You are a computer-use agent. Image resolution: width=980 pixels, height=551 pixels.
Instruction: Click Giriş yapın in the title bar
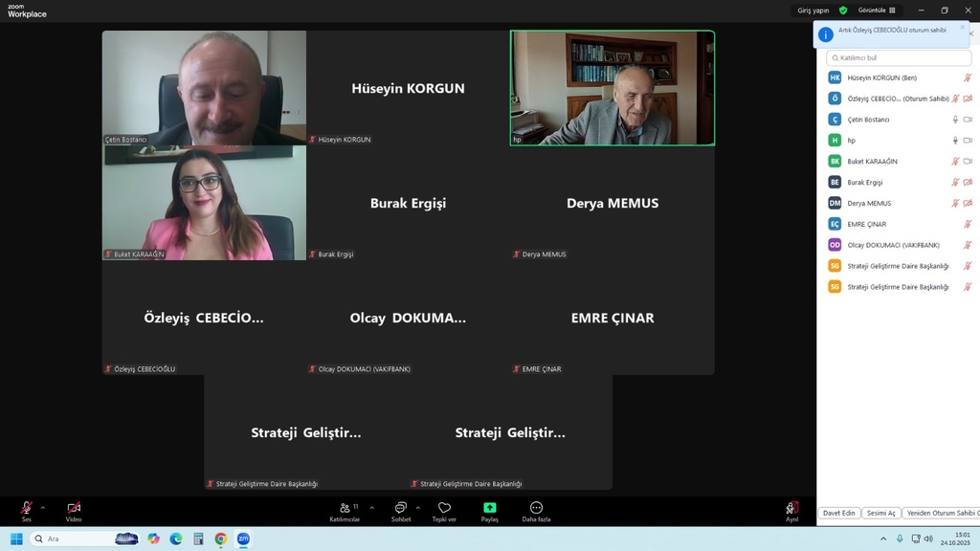pos(813,11)
